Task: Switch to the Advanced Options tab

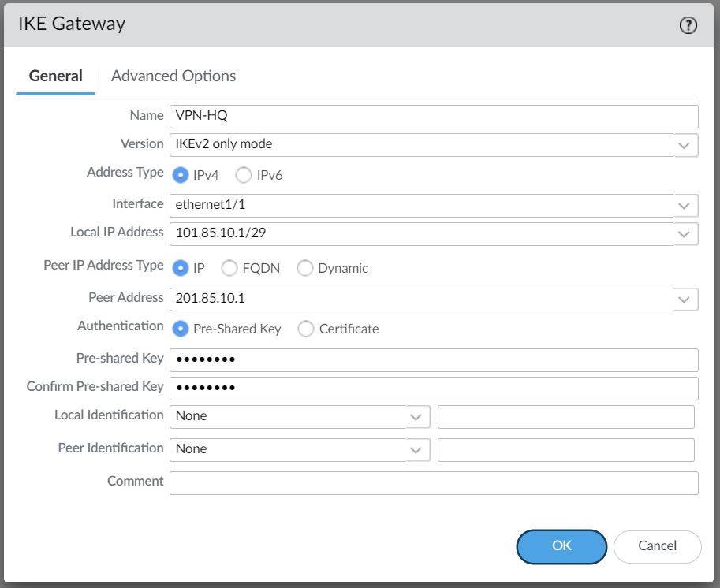Action: tap(173, 76)
